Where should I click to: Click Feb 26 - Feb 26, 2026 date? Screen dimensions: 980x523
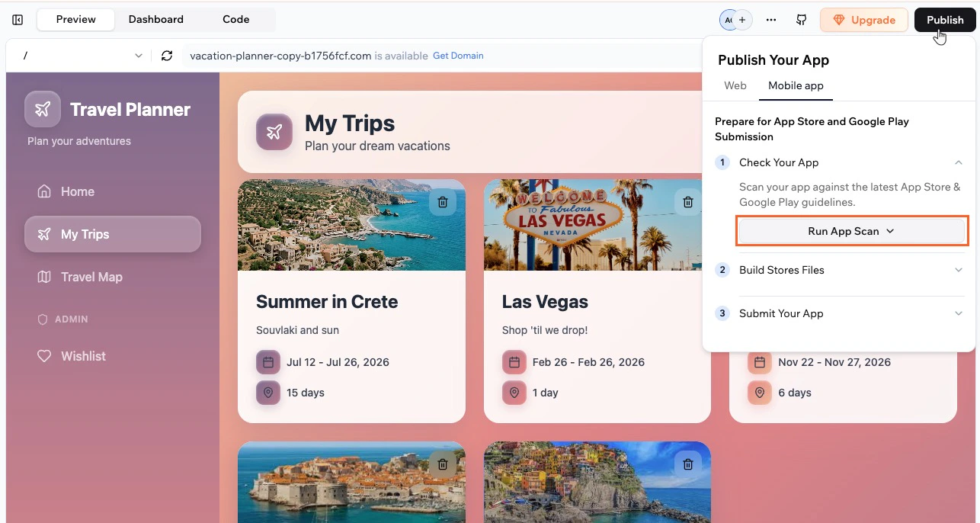click(588, 362)
